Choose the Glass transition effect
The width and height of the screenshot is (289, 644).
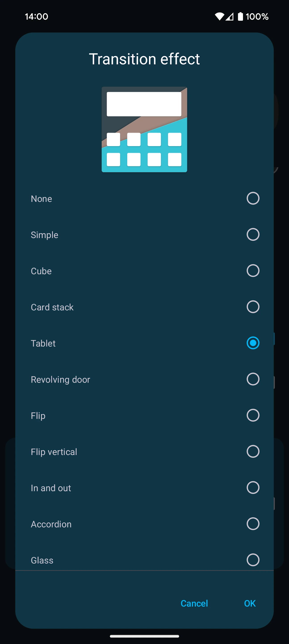(253, 560)
